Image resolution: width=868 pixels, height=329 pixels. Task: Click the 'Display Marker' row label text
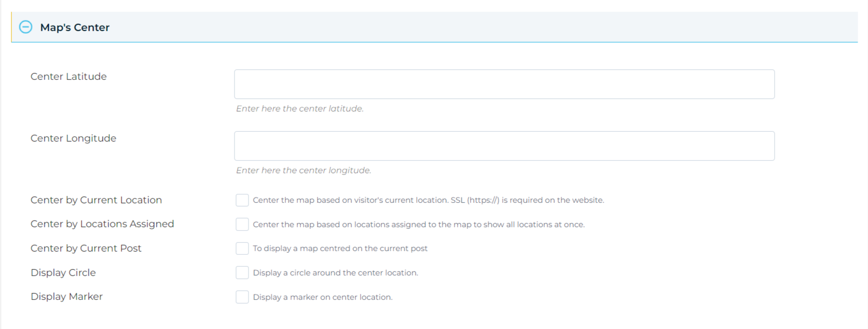(66, 296)
